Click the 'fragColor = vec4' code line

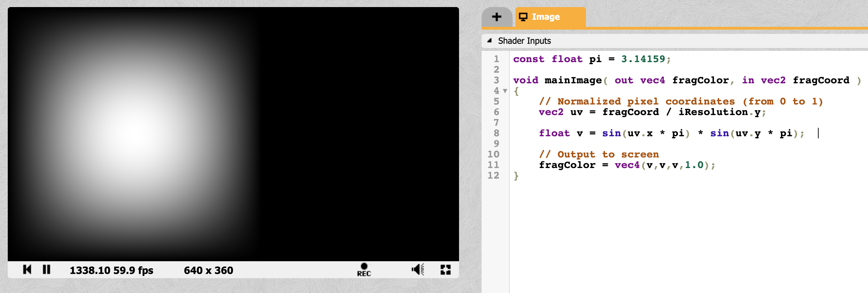coord(627,165)
